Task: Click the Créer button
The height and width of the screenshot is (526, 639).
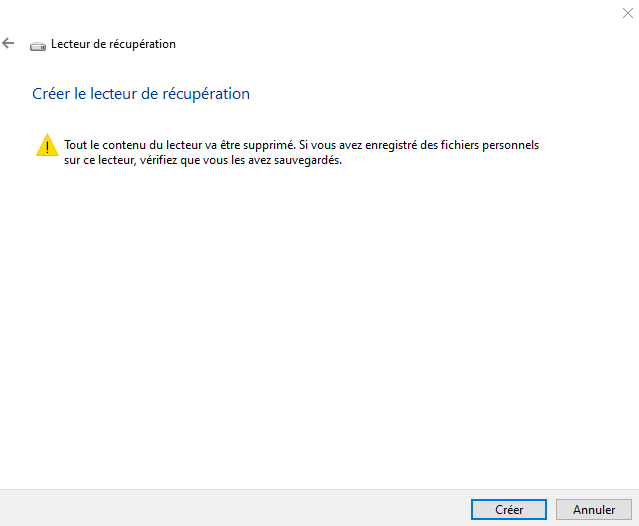Action: click(x=509, y=509)
